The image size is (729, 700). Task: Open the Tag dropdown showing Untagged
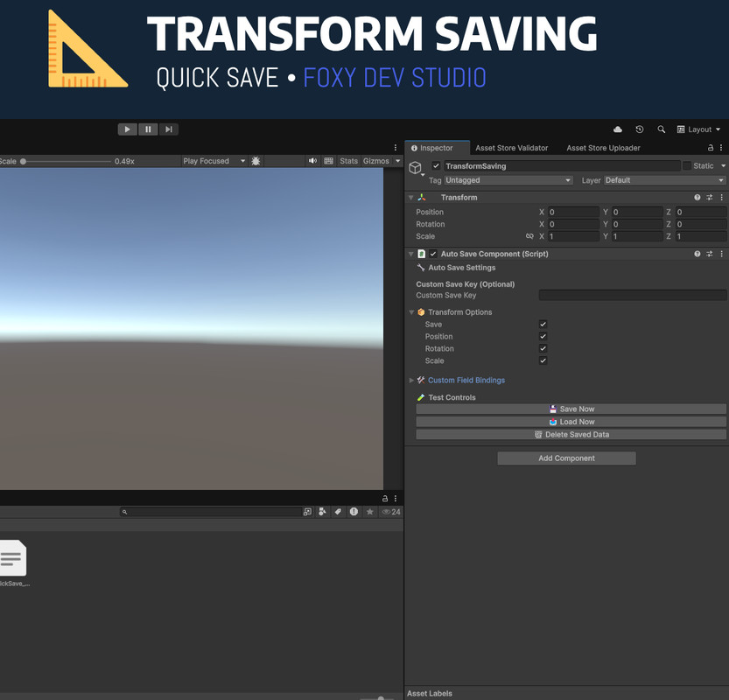[x=508, y=180]
